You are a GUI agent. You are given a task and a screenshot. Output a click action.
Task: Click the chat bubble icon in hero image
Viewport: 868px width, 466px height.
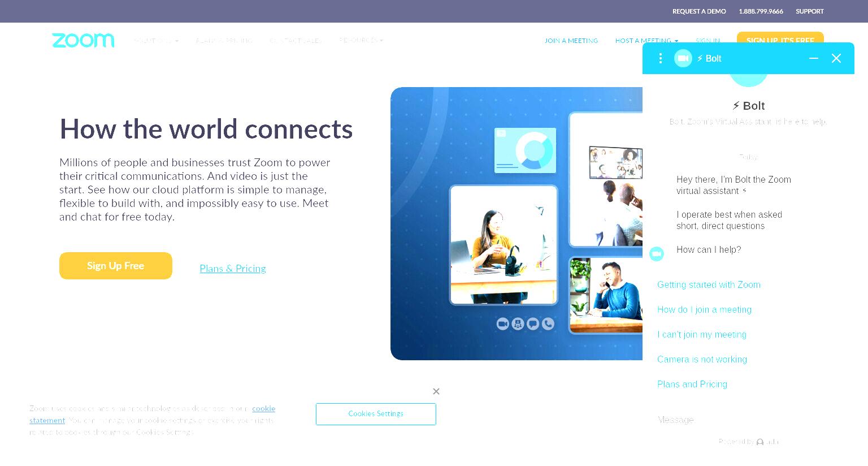[x=533, y=323]
